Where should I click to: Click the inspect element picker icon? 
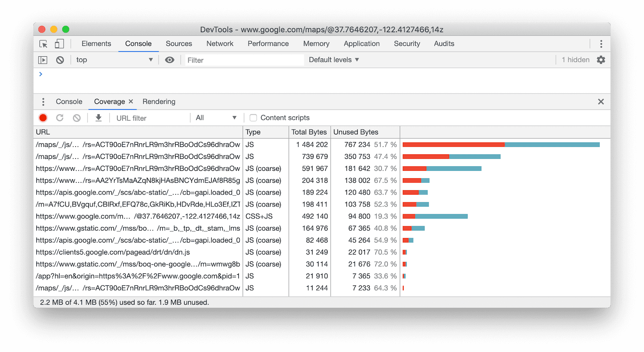[x=43, y=44]
